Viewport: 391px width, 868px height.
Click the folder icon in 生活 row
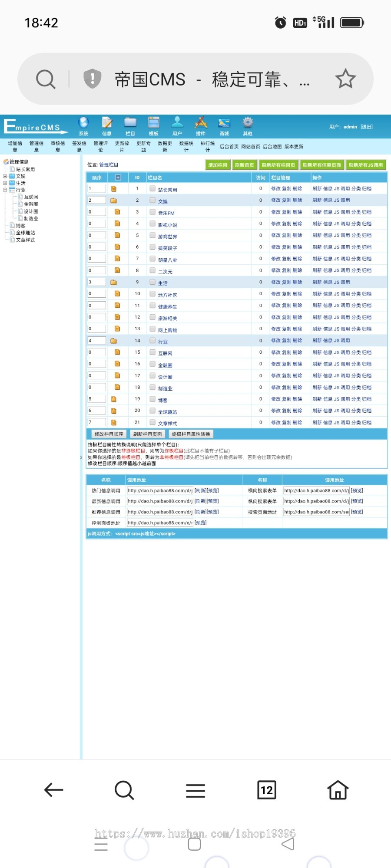pyautogui.click(x=113, y=282)
